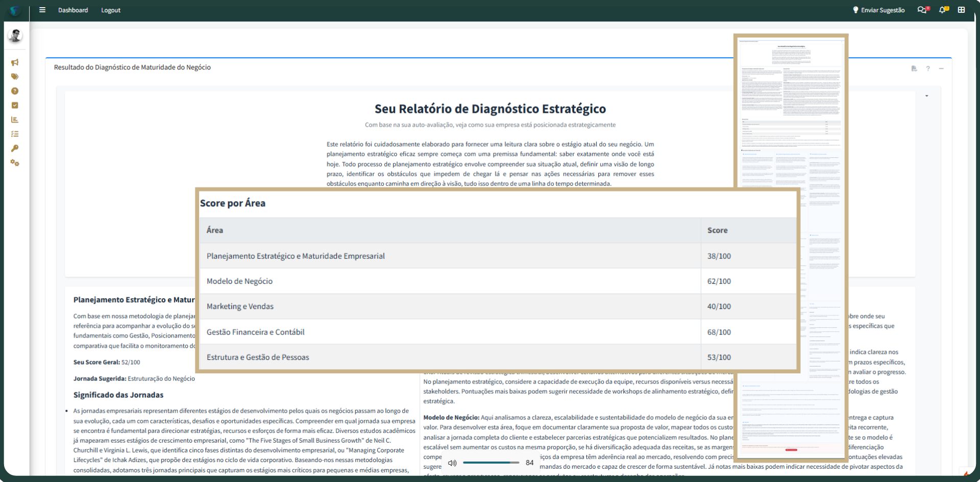The image size is (980, 482).
Task: Click 'Seu Relatório de Diagnóstico Estratégico' title
Action: click(x=490, y=109)
